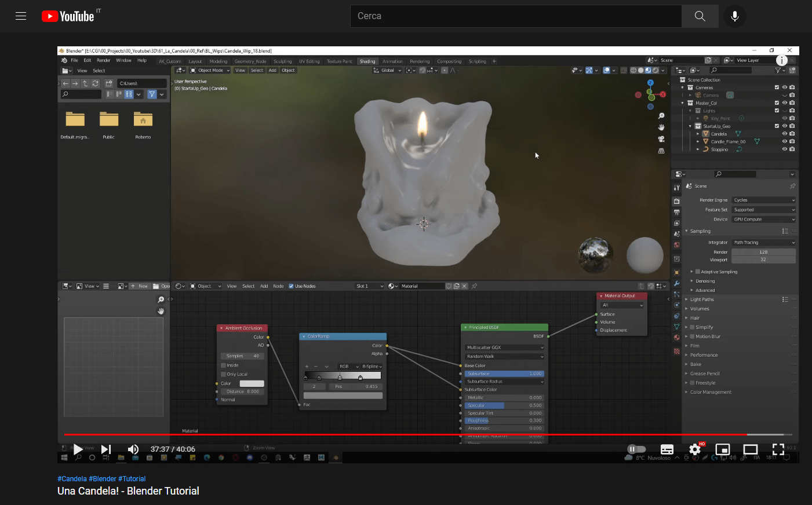
Task: Toggle Cameras collection exclude checkbox
Action: 777,87
